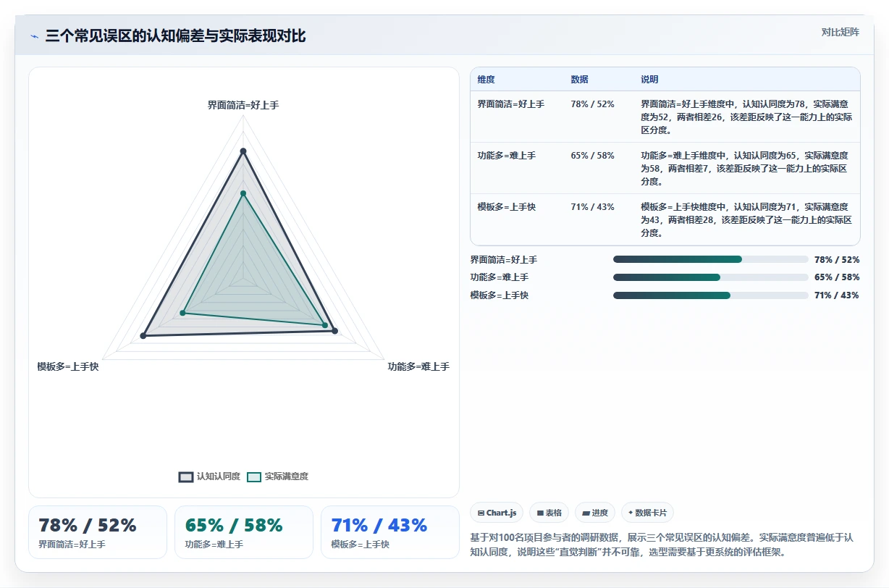Click the 维度 table column header

pyautogui.click(x=486, y=80)
